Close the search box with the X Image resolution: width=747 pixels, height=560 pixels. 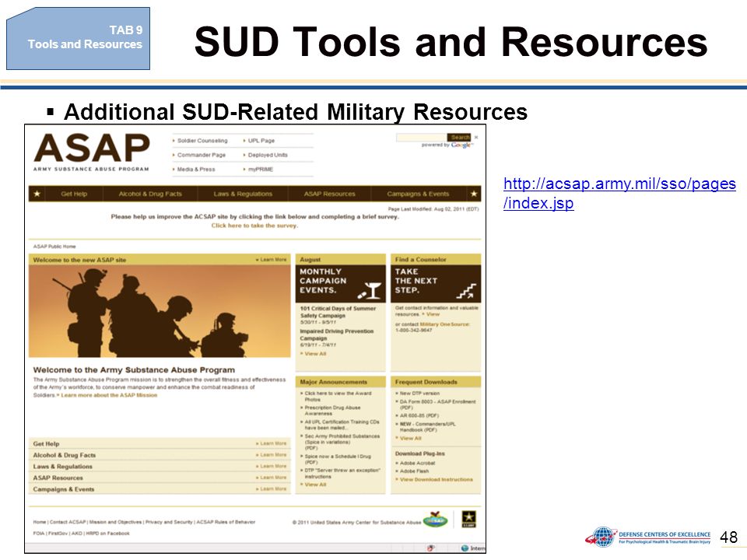click(x=476, y=137)
